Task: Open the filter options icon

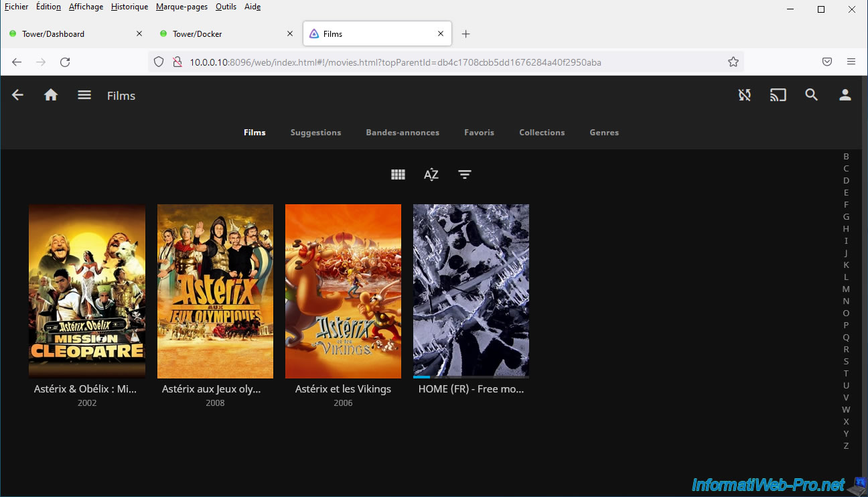Action: coord(465,175)
